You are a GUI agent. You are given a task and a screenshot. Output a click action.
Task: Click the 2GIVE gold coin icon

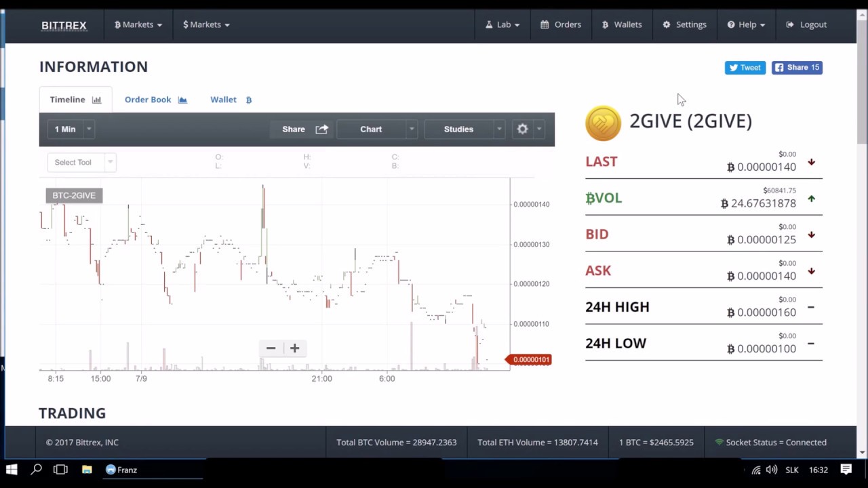[603, 123]
